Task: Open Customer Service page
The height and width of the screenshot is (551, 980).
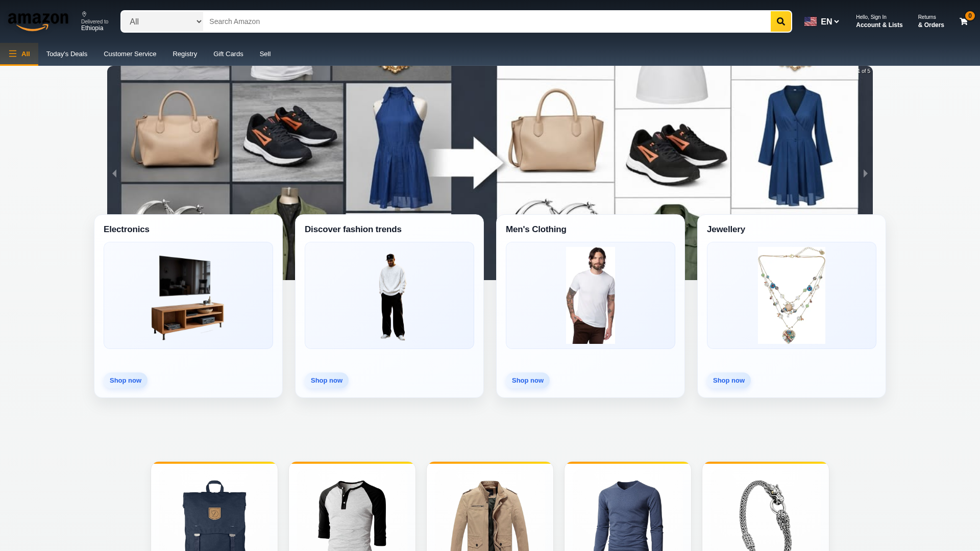Action: [x=130, y=54]
